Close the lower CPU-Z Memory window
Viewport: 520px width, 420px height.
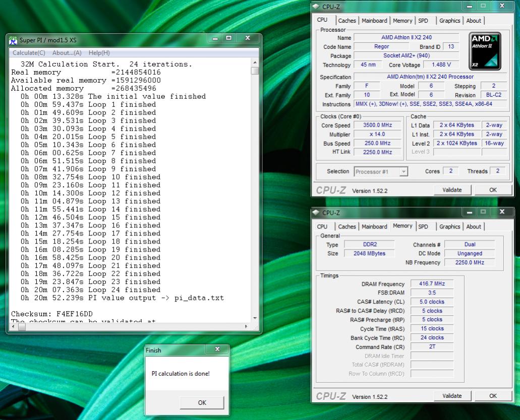pyautogui.click(x=502, y=212)
